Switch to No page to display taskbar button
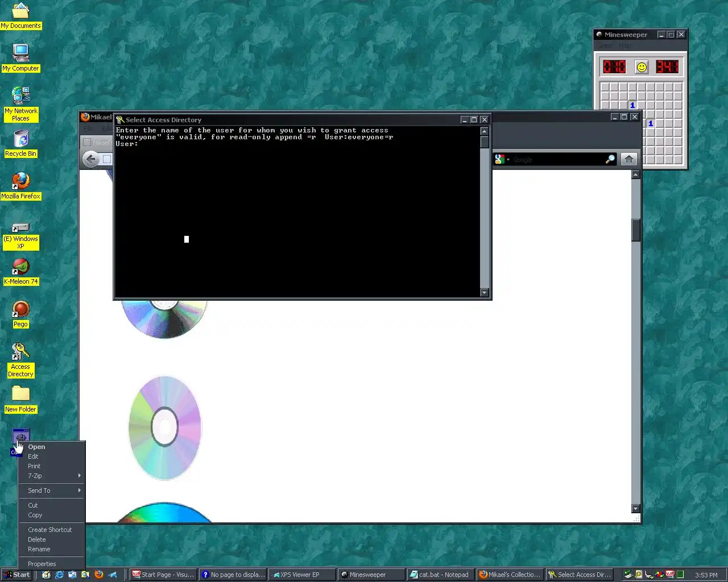 233,575
